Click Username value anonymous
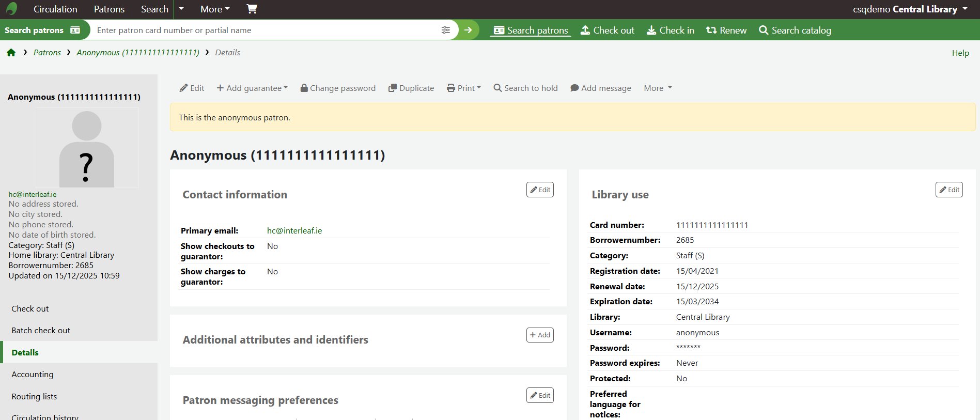 click(697, 332)
